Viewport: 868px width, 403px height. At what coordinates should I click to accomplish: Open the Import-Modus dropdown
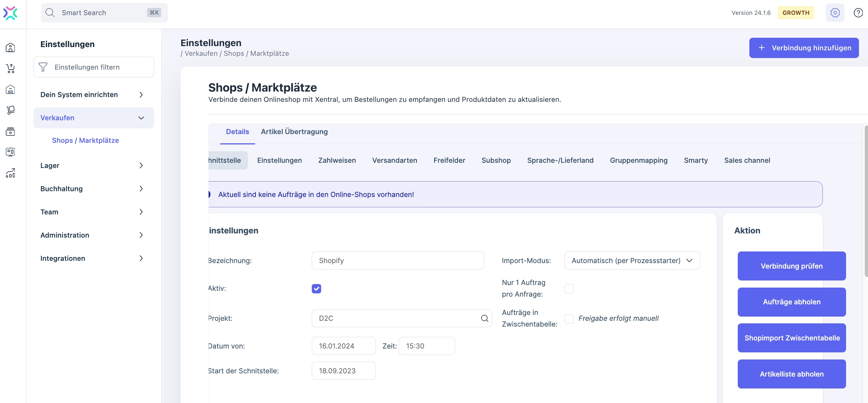[x=632, y=260]
